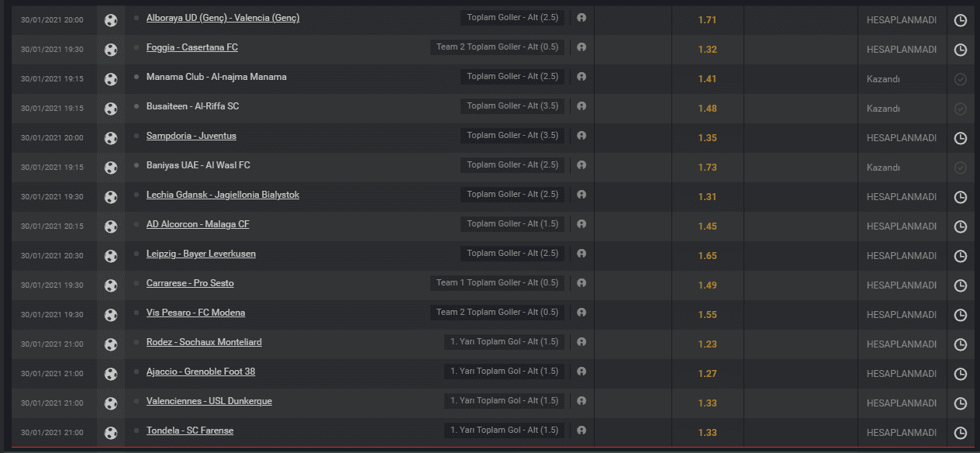Click the clock status icon for Foggia - Casertana FC

(961, 50)
